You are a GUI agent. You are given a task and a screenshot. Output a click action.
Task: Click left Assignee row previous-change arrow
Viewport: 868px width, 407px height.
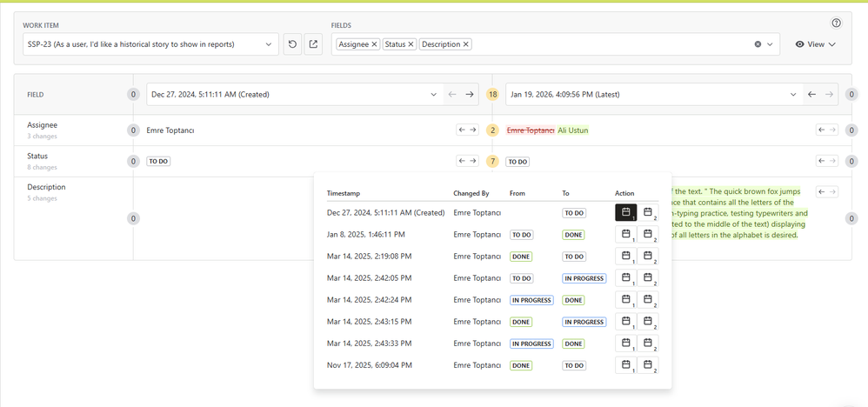(x=462, y=130)
